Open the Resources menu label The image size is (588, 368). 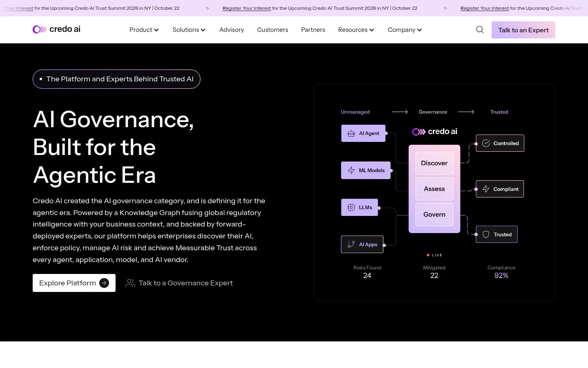(x=353, y=30)
